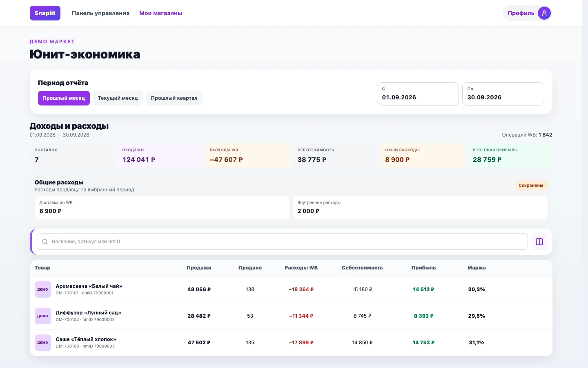Viewport: 588px width, 368px height.
Task: Go to Мои магазины in the top menu
Action: coord(161,13)
